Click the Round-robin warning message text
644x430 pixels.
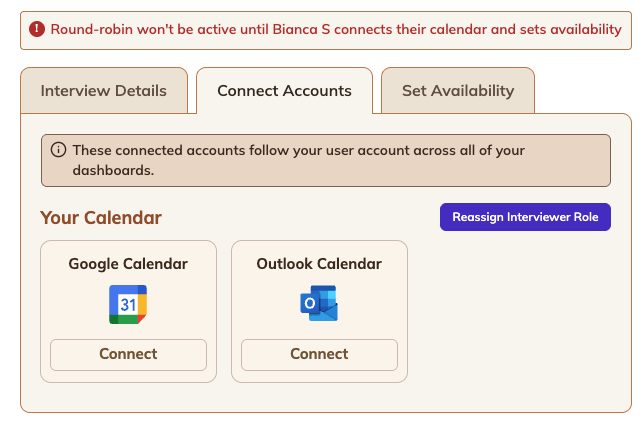335,29
